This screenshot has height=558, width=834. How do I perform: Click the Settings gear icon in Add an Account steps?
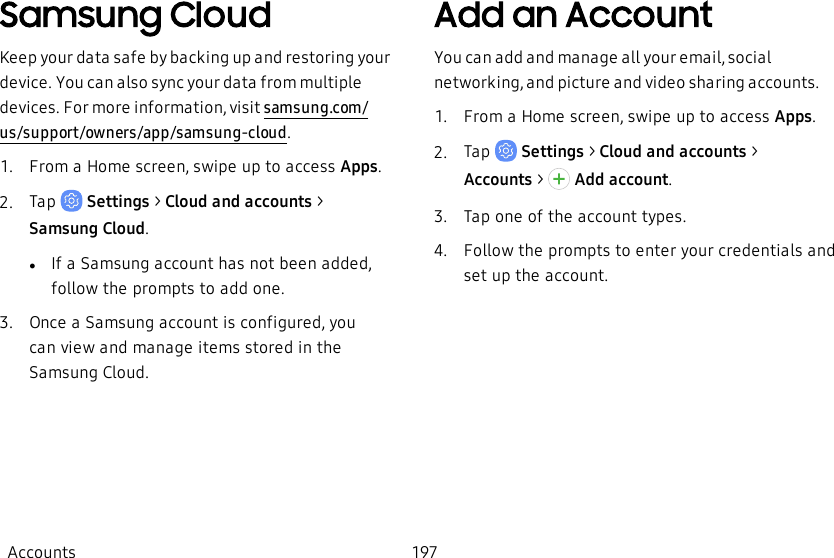coord(505,151)
